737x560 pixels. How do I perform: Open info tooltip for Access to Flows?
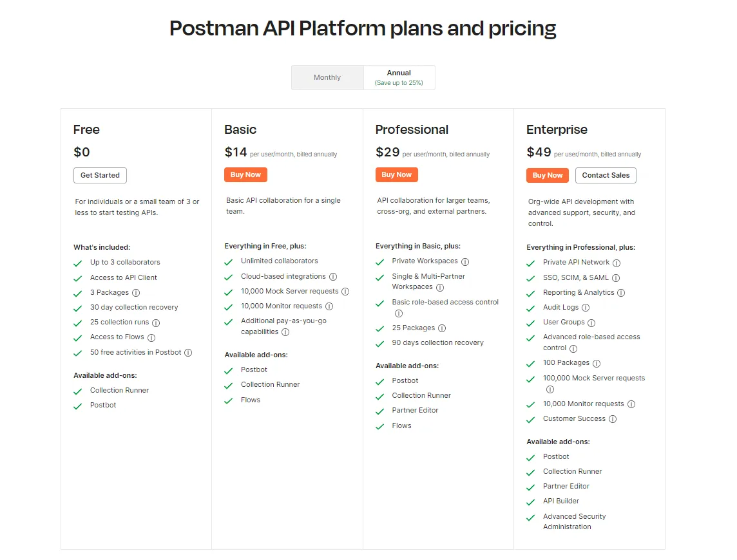click(x=151, y=337)
